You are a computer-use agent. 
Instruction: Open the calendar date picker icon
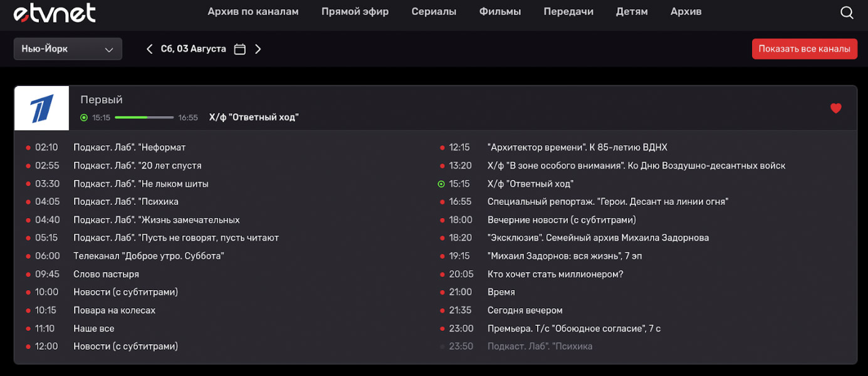239,48
